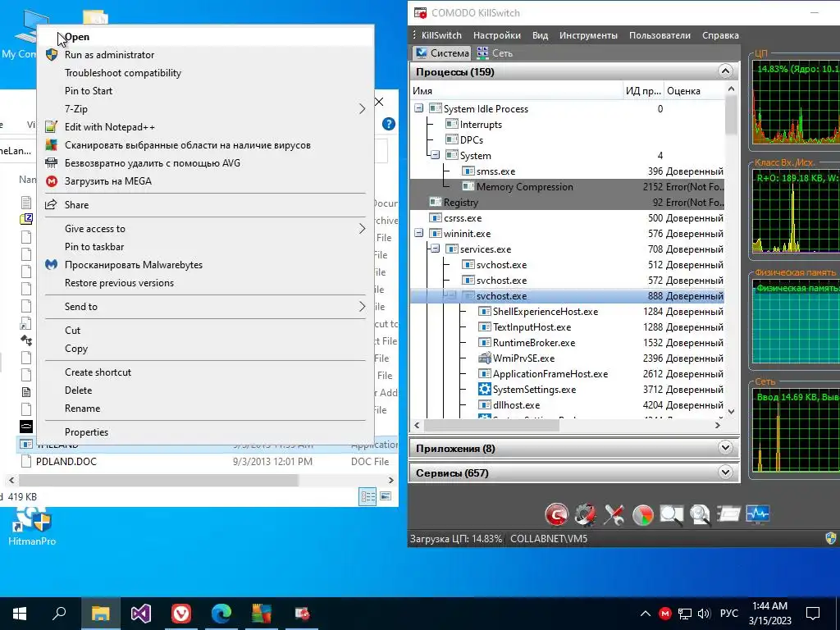Open Visual Studio from the taskbar
Screen dimensions: 840x630
click(141, 614)
